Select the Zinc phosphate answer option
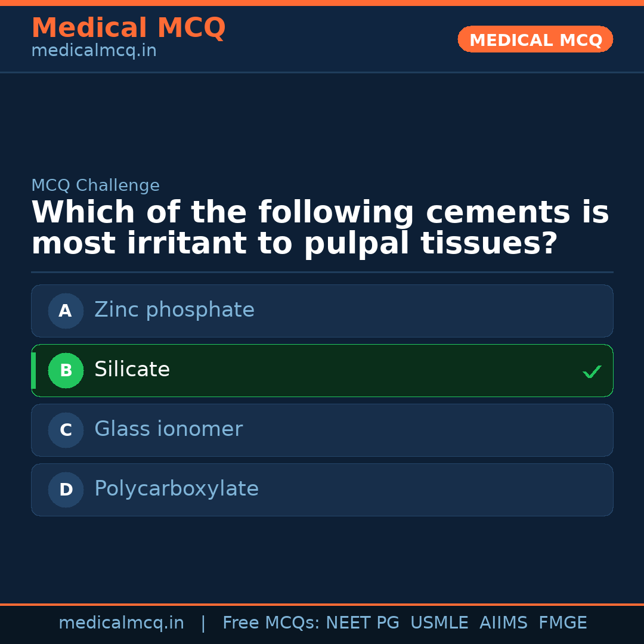Viewport: 644px width, 644px height. (x=322, y=311)
